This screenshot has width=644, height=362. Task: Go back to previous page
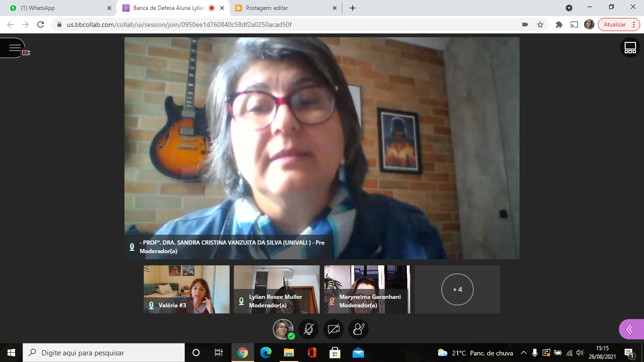coord(10,25)
